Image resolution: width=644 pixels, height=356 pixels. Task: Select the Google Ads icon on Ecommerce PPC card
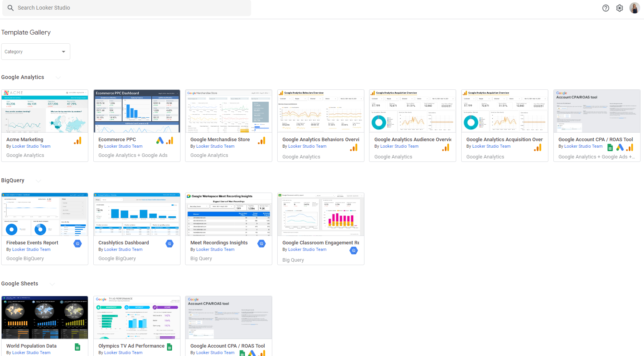click(x=160, y=140)
